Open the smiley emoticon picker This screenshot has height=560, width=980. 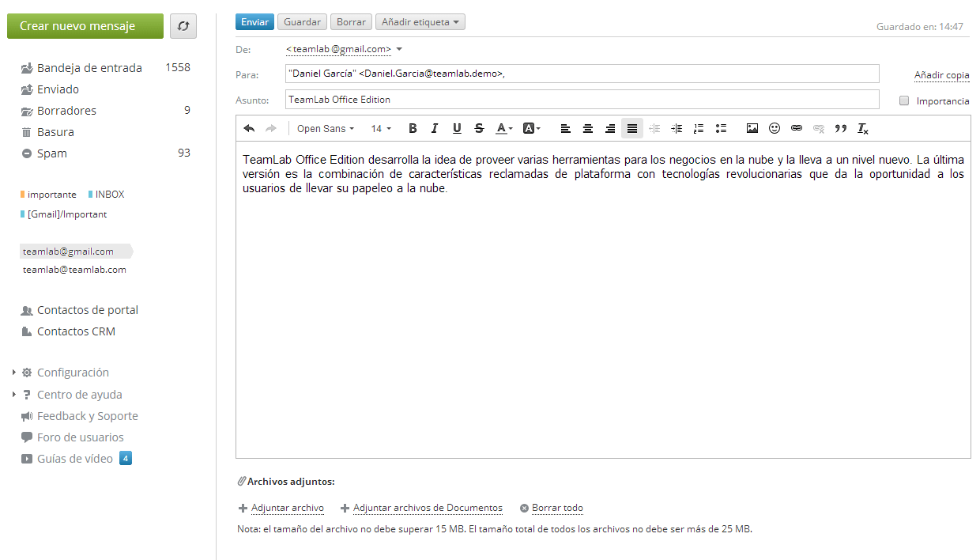click(775, 128)
